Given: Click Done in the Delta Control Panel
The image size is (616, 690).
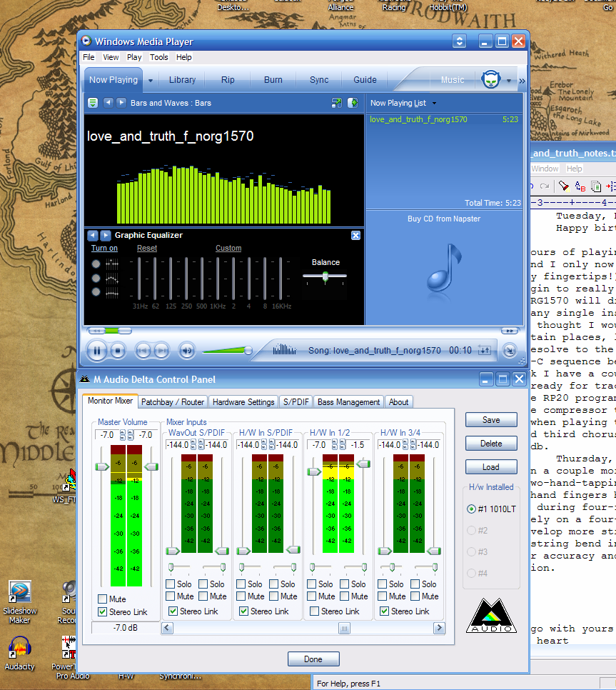Looking at the screenshot, I should 313,659.
